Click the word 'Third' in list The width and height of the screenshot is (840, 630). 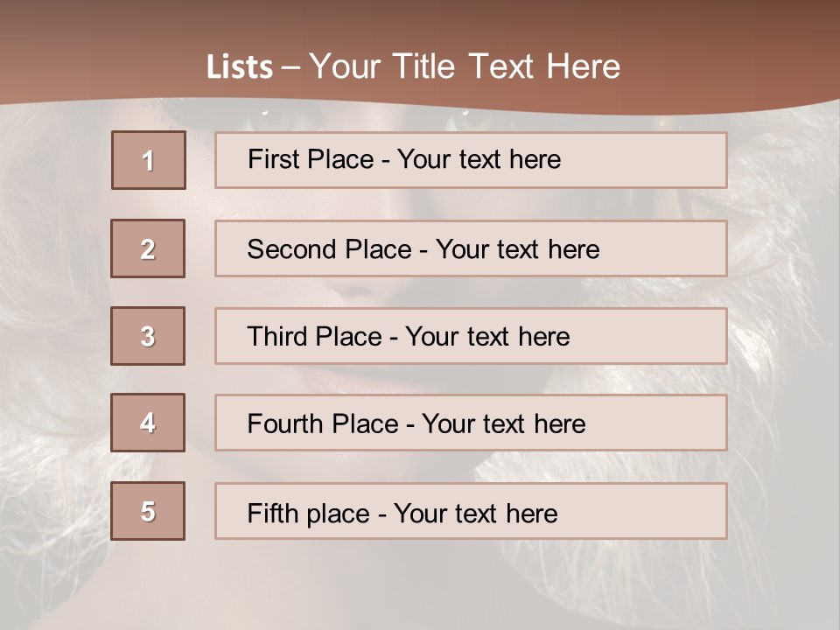[279, 337]
